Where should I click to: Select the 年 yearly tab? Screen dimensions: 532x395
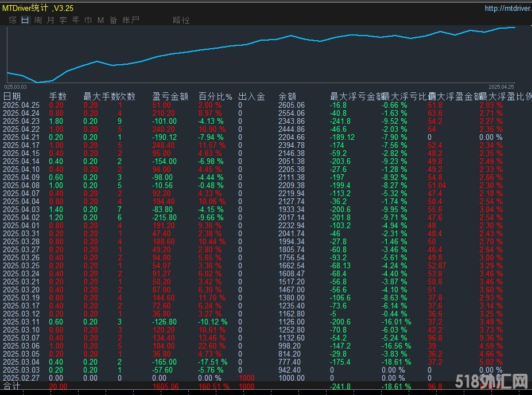coord(76,20)
